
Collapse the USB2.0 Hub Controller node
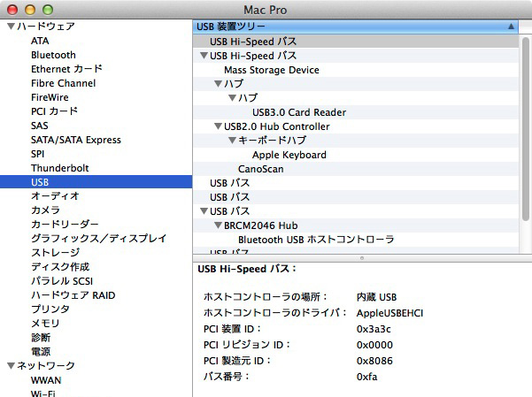(218, 126)
